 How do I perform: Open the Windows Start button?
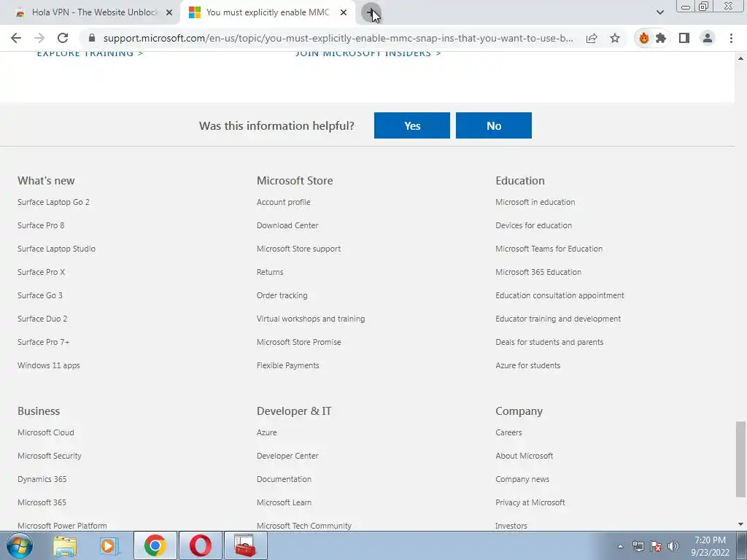pyautogui.click(x=20, y=545)
